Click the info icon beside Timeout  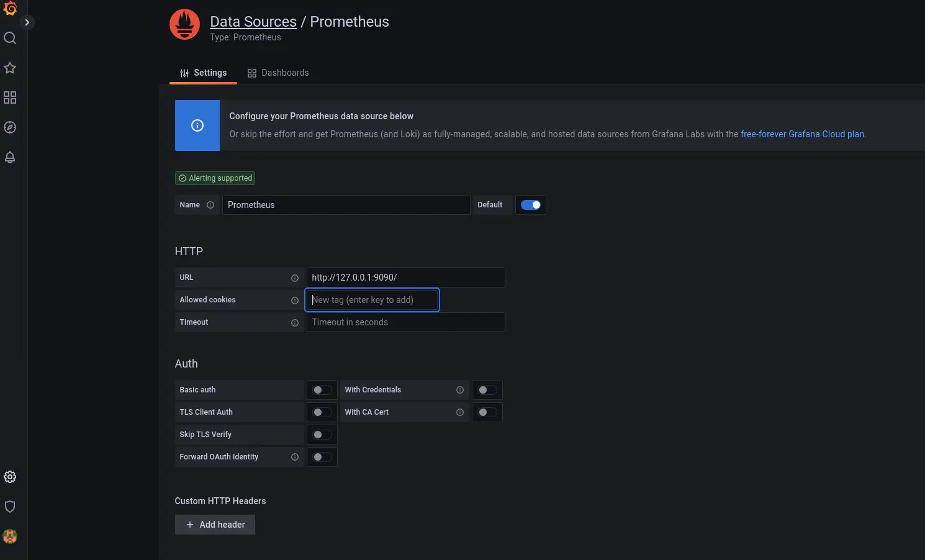click(295, 323)
